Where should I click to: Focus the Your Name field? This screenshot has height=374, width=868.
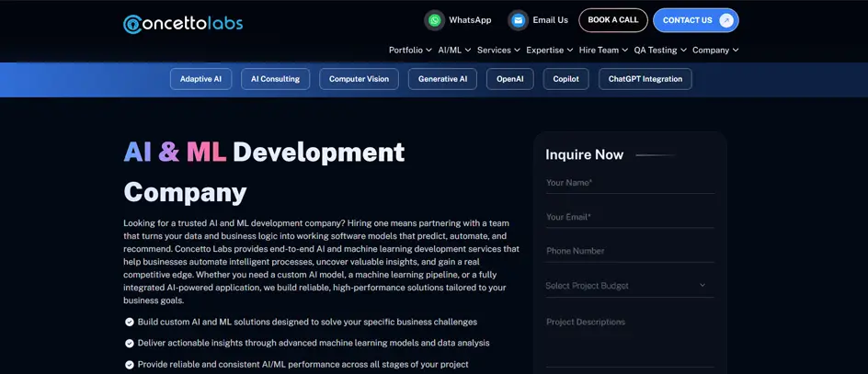coord(630,183)
